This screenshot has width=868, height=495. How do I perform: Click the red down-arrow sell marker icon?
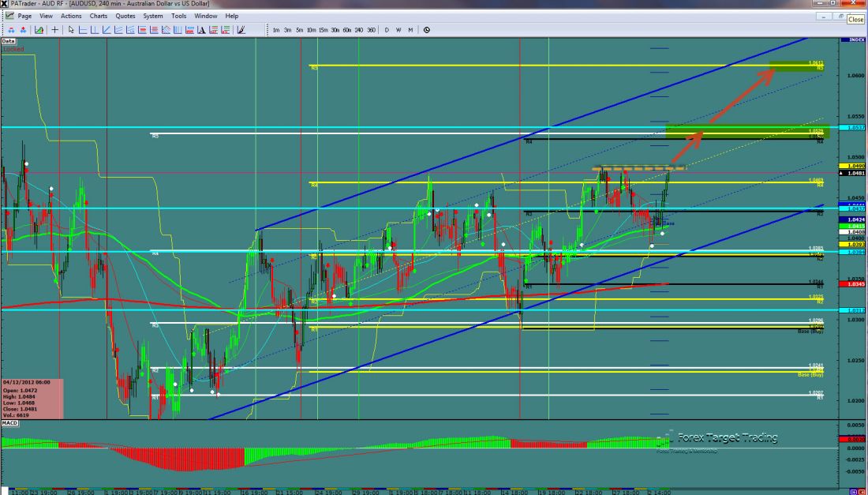click(x=24, y=30)
